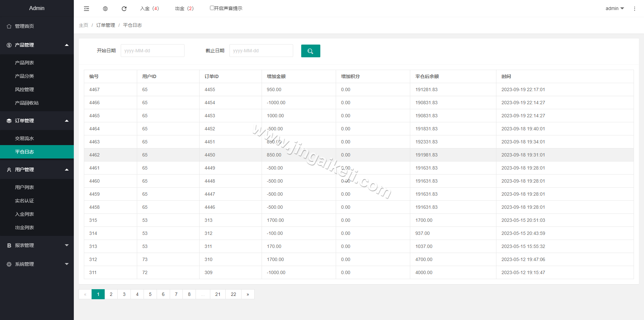Click the 用户管理 person icon
The width and height of the screenshot is (644, 320).
9,170
